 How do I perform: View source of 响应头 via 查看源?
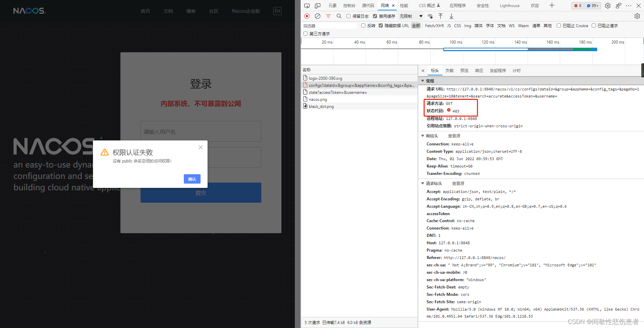click(454, 136)
